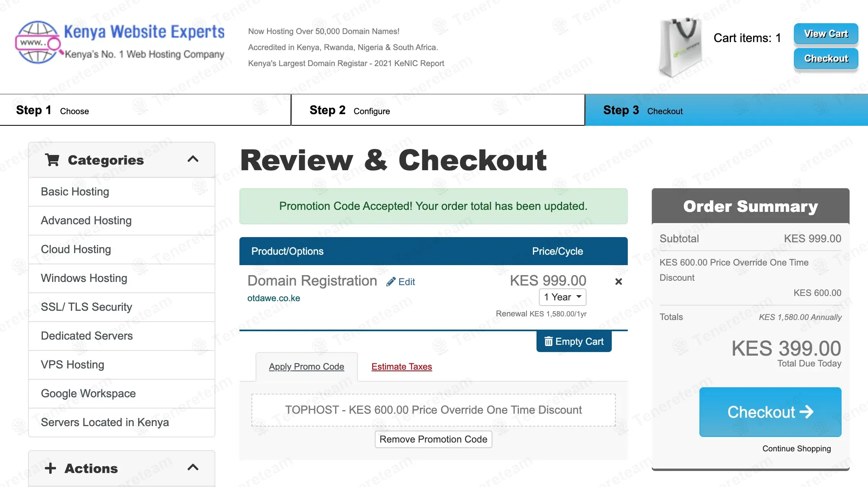Click the KES 1,580.00 Annually totals text
The width and height of the screenshot is (868, 487).
[x=800, y=317]
